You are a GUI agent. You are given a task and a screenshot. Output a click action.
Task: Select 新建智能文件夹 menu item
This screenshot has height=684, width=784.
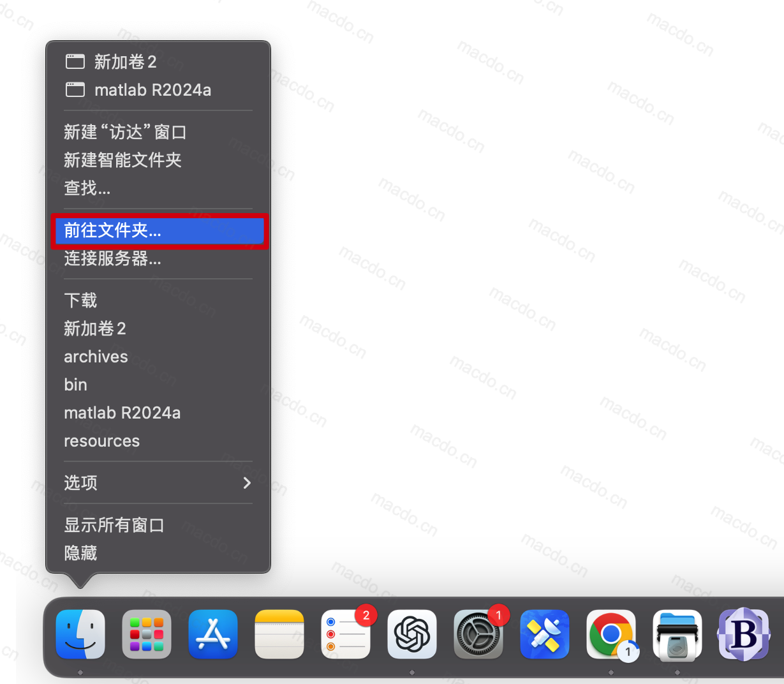tap(122, 160)
